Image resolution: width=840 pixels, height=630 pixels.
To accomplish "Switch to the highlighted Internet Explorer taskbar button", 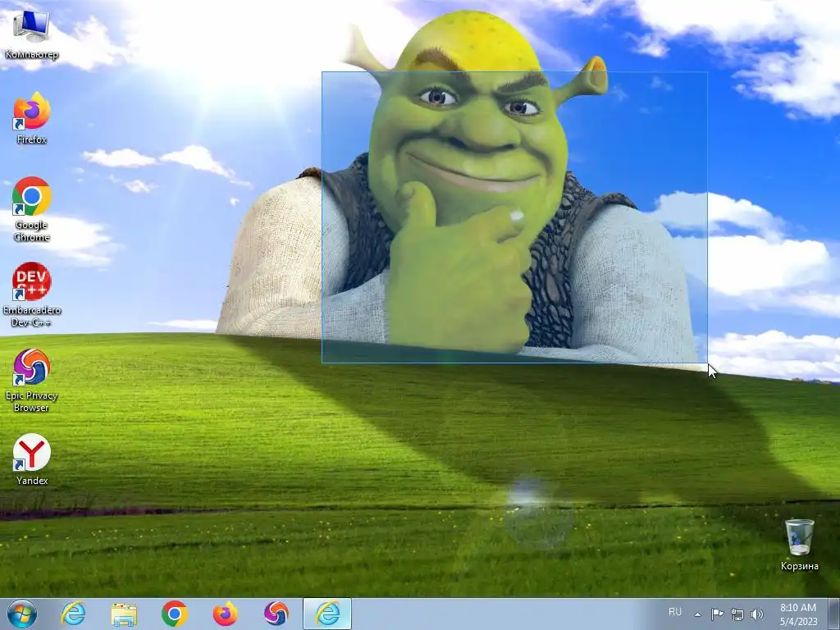I will 327,614.
